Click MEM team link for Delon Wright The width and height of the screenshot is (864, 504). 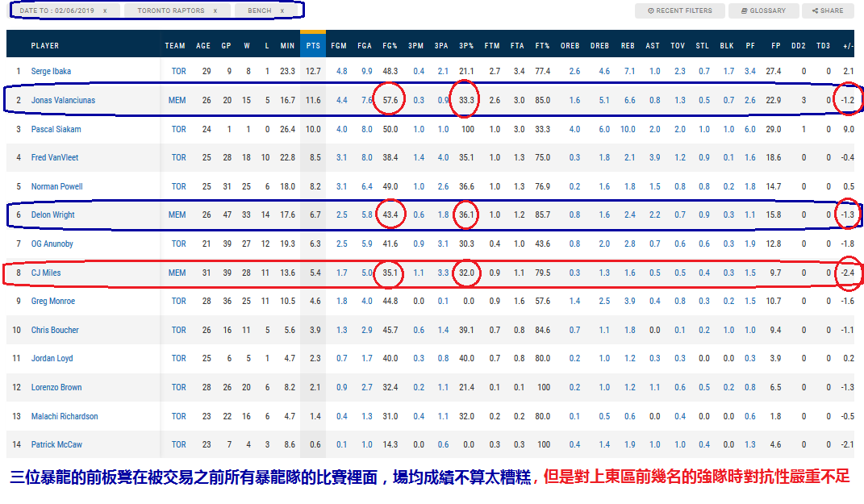(177, 215)
